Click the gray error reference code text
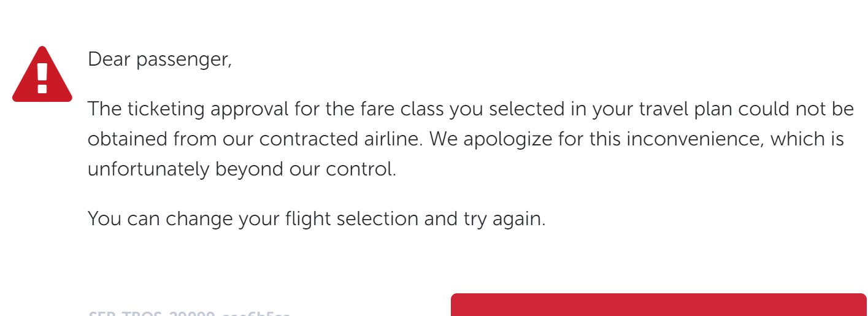This screenshot has width=868, height=316. (x=189, y=313)
